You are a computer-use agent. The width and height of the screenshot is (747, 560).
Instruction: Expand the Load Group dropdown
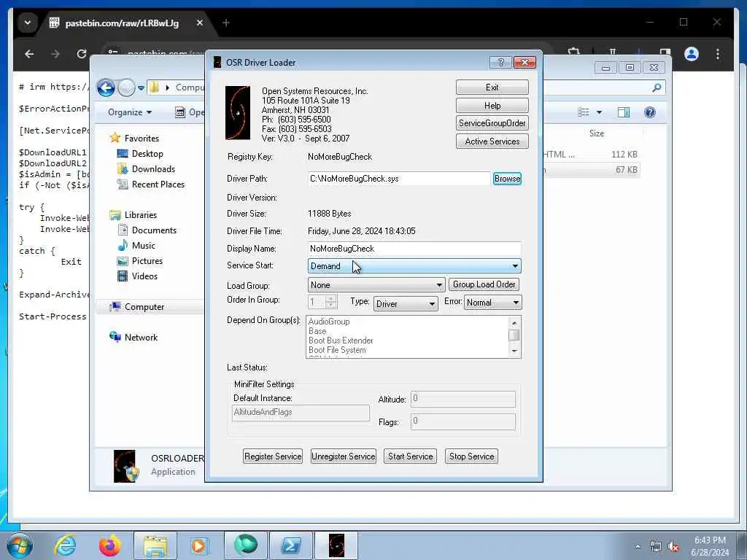(376, 285)
